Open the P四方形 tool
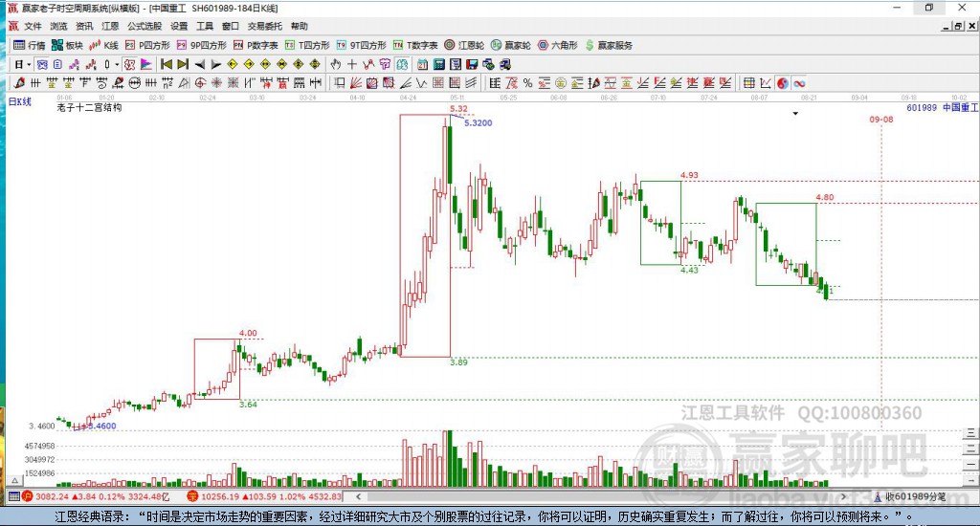This screenshot has height=526, width=980. (x=147, y=45)
